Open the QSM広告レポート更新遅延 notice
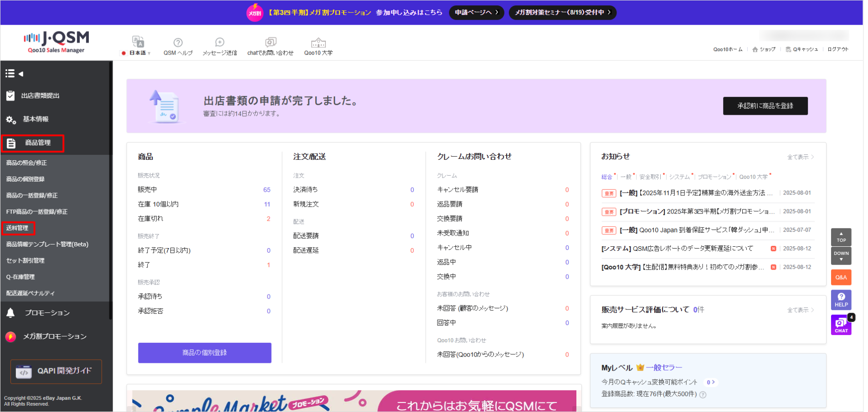 tap(677, 249)
